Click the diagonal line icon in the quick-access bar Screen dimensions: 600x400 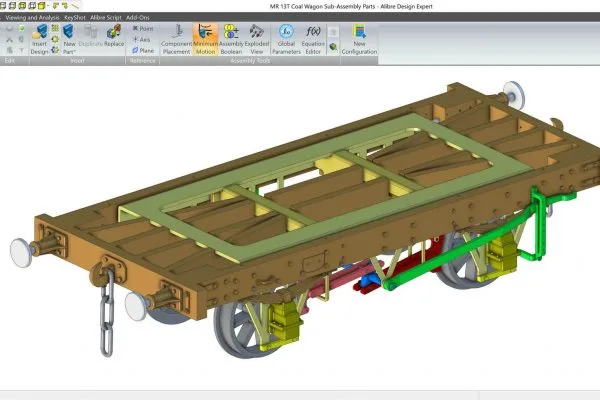[76, 5]
